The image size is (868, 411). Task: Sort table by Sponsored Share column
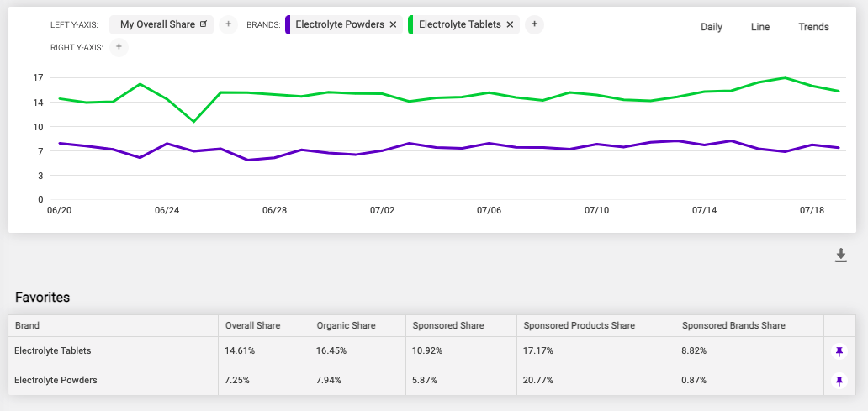click(448, 325)
